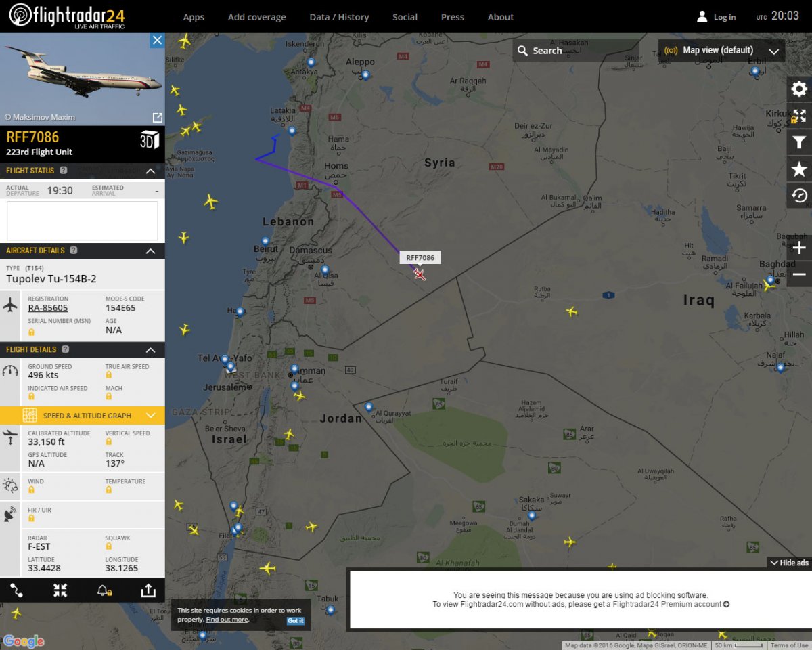Click the search magnifier icon
This screenshot has width=812, height=650.
point(522,51)
